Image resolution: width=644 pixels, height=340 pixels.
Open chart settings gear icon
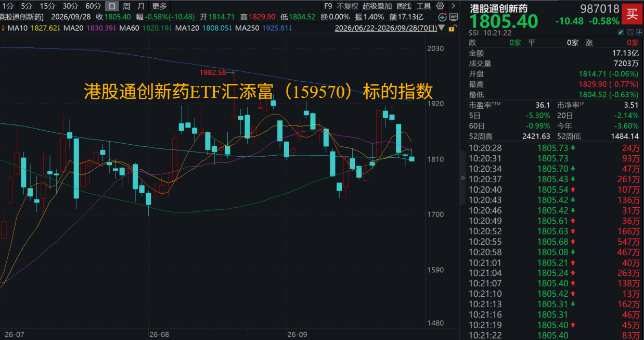coord(441,6)
